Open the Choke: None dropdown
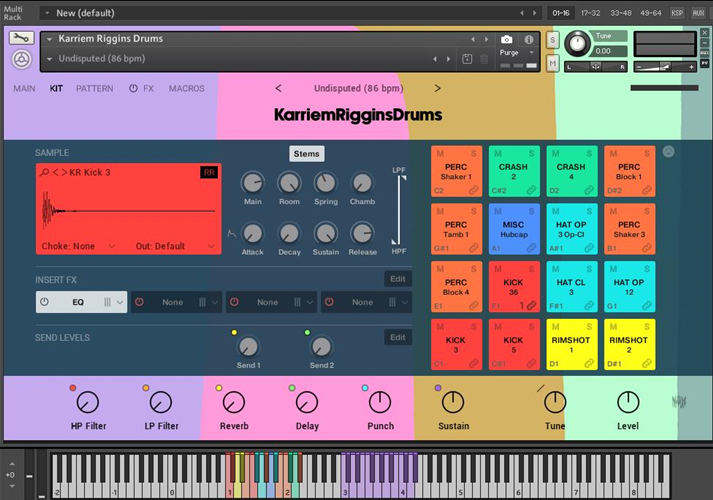The width and height of the screenshot is (713, 500). click(70, 246)
